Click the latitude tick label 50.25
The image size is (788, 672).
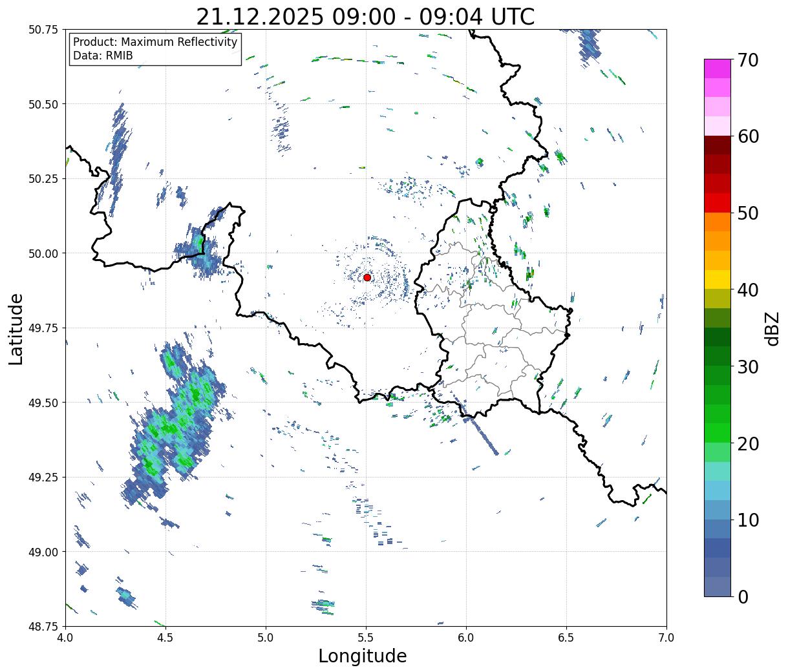[x=43, y=179]
